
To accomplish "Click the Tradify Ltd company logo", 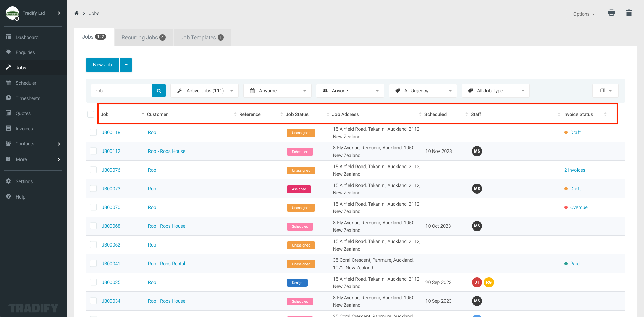I will 13,13.
